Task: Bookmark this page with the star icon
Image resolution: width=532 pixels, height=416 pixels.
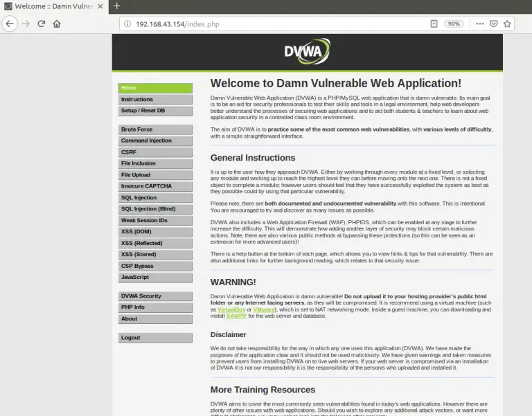Action: [507, 24]
